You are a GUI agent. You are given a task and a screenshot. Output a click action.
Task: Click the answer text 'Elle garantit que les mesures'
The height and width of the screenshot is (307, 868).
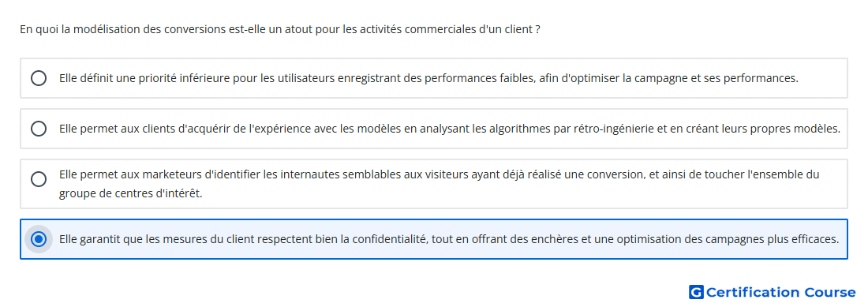click(449, 239)
